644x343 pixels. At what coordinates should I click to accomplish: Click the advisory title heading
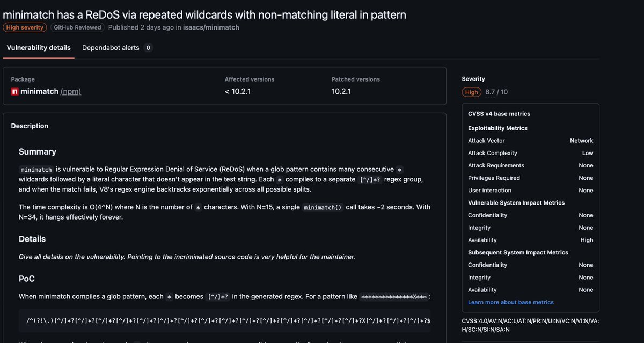(x=204, y=14)
